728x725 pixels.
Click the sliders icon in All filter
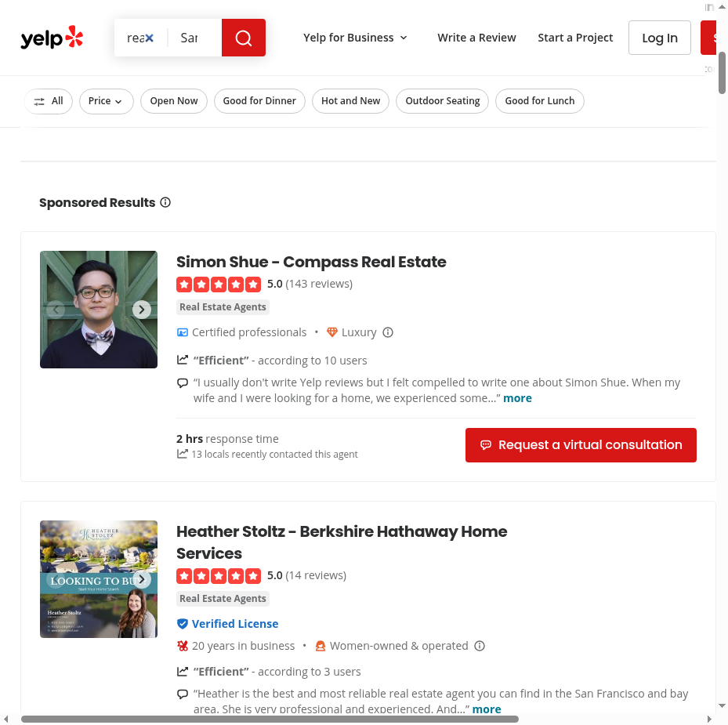[x=39, y=101]
